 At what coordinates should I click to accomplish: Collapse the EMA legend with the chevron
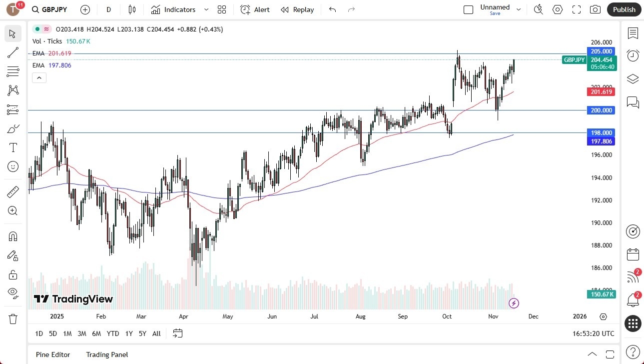click(39, 77)
